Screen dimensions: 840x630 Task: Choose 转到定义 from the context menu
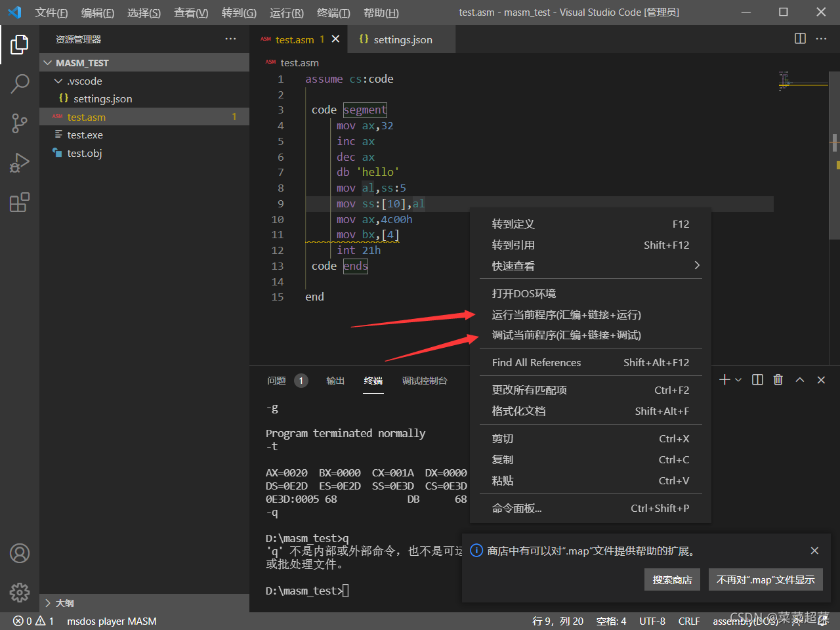click(x=591, y=224)
